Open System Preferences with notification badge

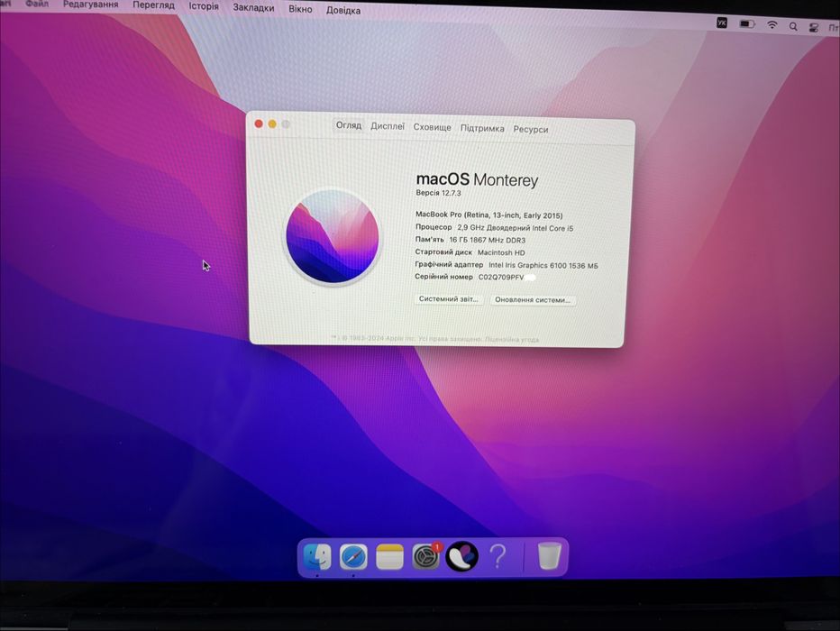click(x=426, y=556)
